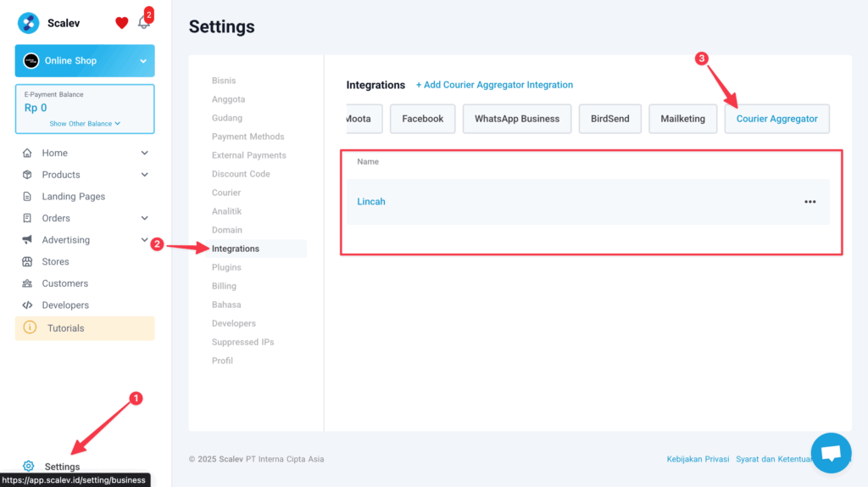Open Courier settings section

tap(225, 193)
